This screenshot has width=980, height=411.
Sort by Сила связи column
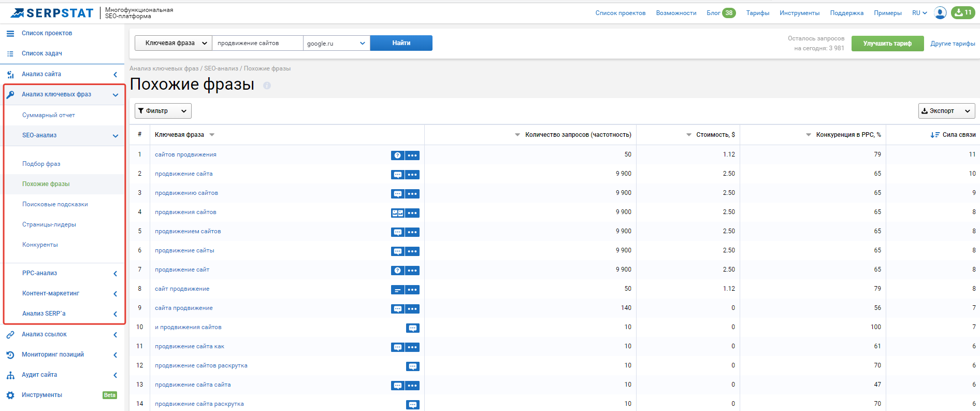(x=953, y=135)
